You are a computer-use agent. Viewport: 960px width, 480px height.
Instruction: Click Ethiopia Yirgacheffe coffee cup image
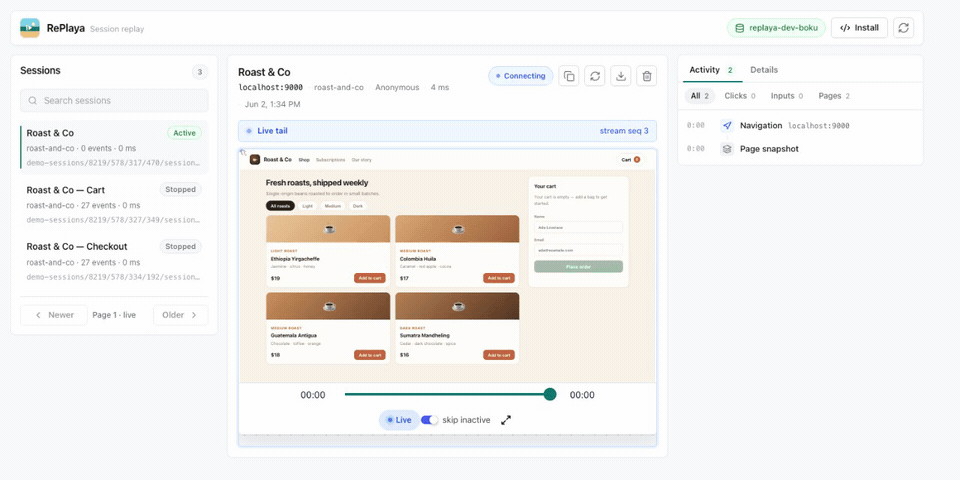329,229
